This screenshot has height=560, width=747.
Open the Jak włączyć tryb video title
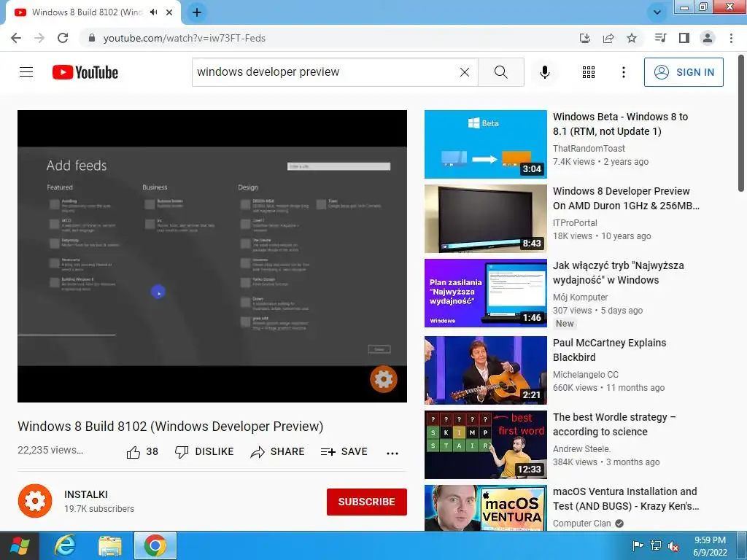point(619,273)
